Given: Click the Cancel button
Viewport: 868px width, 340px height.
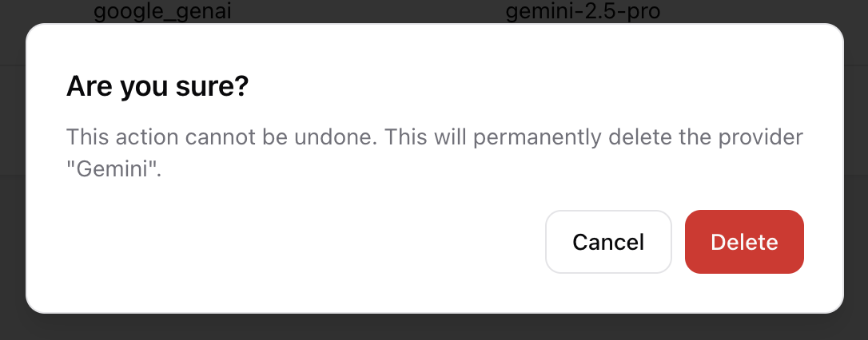Looking at the screenshot, I should coord(608,242).
